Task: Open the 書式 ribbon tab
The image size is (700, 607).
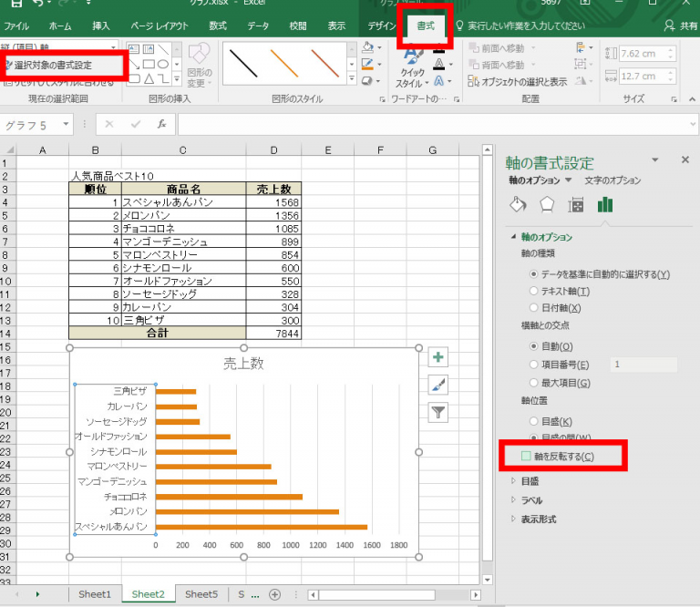Action: click(x=426, y=26)
